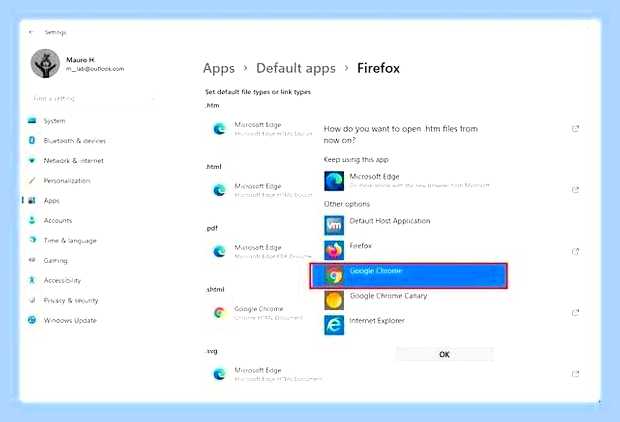The height and width of the screenshot is (422, 620).
Task: Click the System monitor icon in sidebar
Action: click(32, 120)
